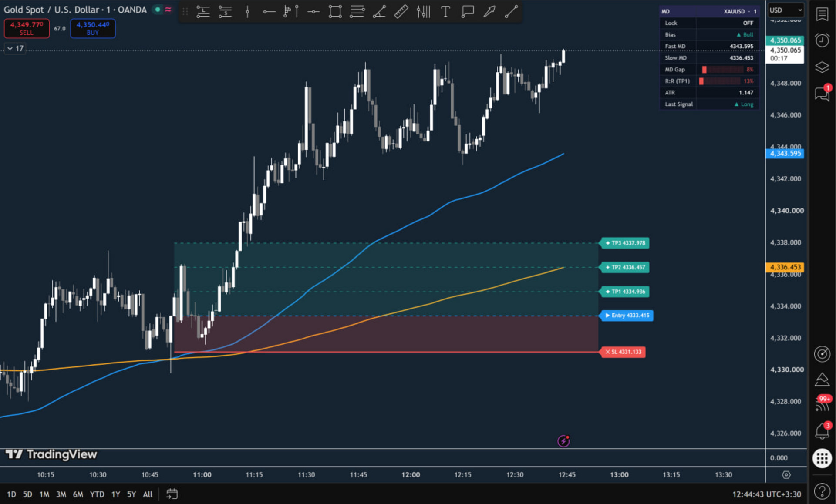Select the Rectangle drawing tool

[x=335, y=12]
